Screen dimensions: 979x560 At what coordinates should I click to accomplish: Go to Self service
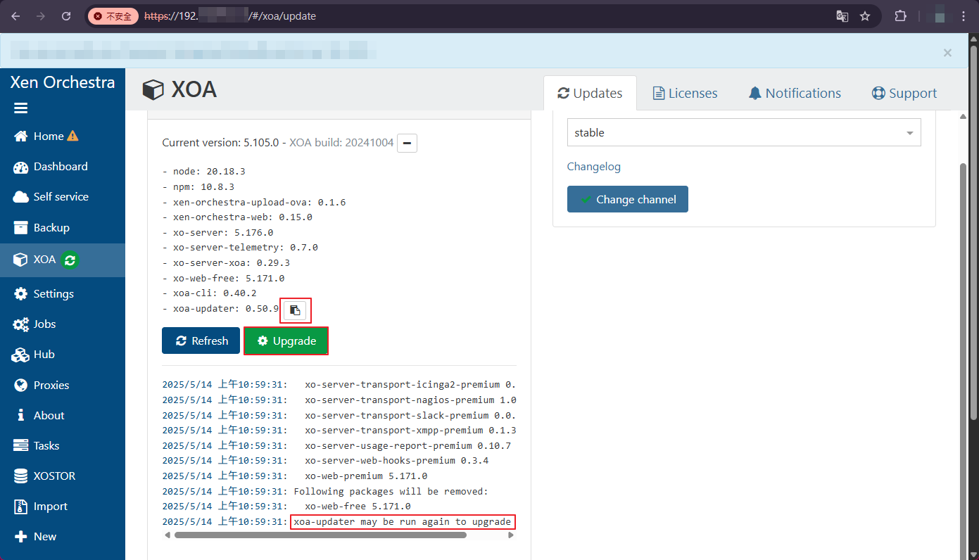pos(51,197)
